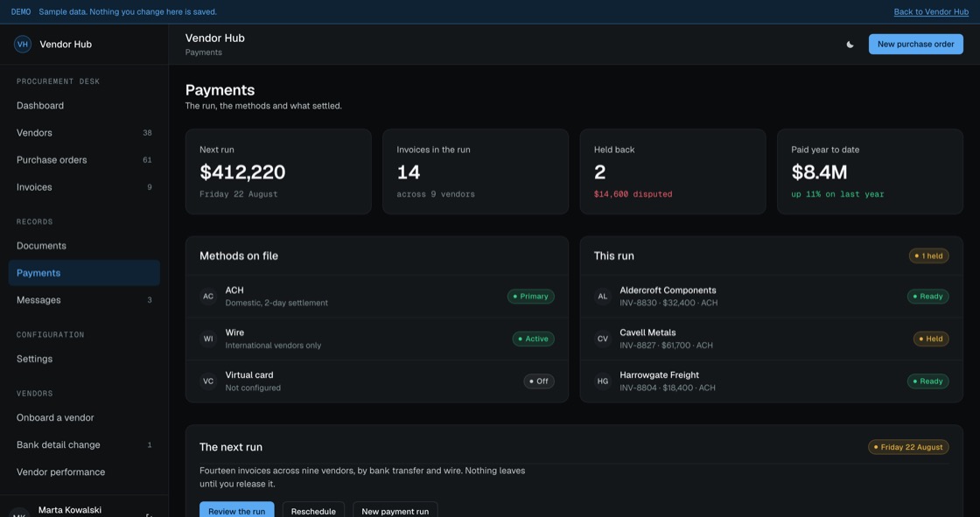Click the Invoices count 9
The image size is (980, 517).
click(x=150, y=187)
